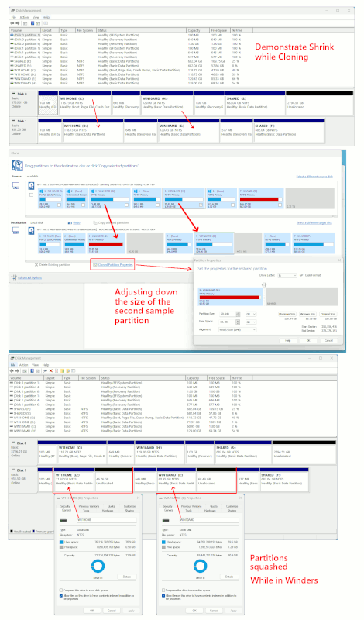
Task: Click the Cloned Partition Properties link
Action: (115, 265)
